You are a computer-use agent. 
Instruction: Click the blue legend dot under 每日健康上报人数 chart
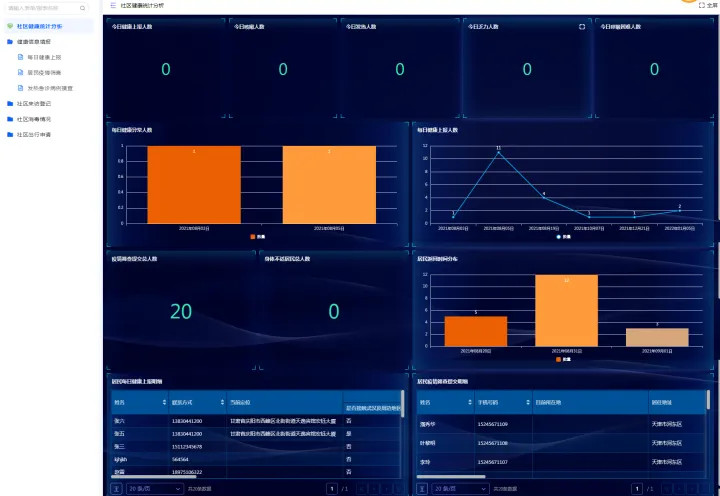(558, 237)
